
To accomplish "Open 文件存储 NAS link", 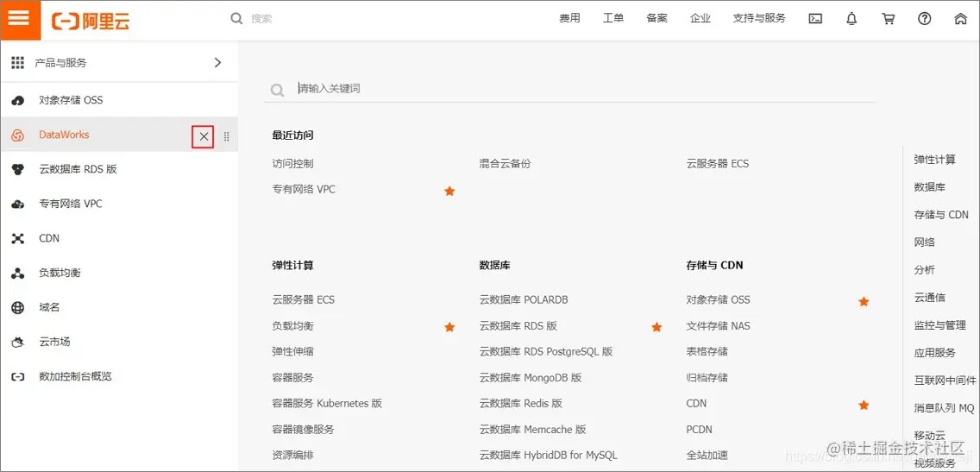I will [718, 325].
